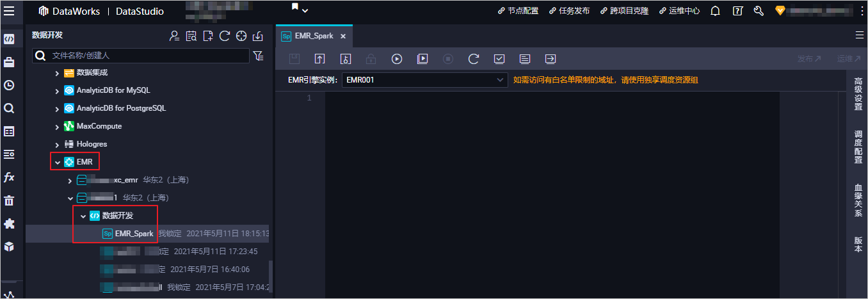
Task: Expand AnalyticDB for PostgreSQL node
Action: pyautogui.click(x=57, y=108)
